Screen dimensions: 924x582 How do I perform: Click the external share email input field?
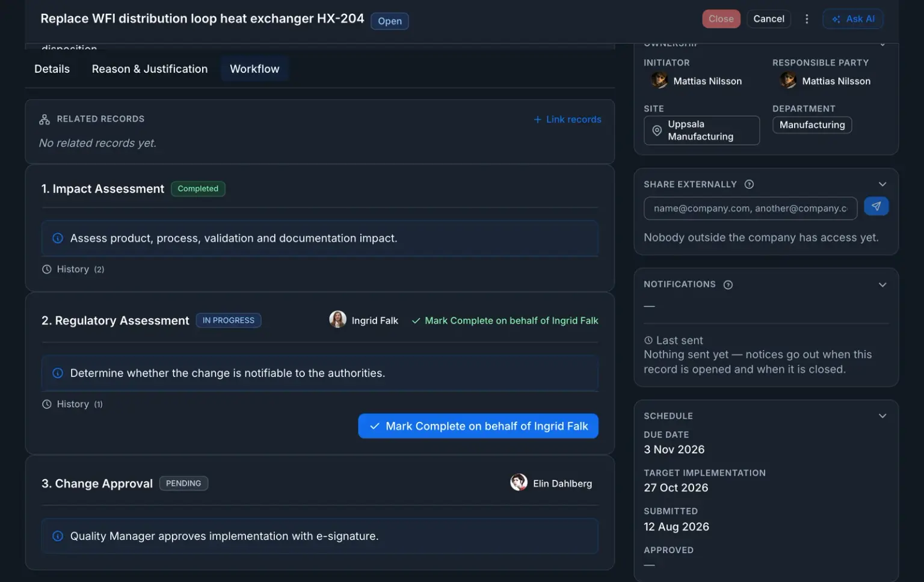tap(750, 209)
